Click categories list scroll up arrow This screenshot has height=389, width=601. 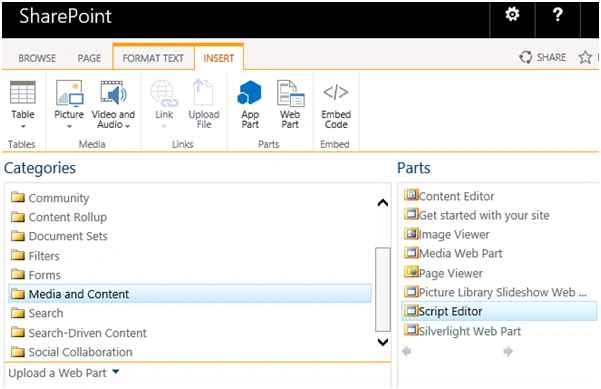point(383,203)
